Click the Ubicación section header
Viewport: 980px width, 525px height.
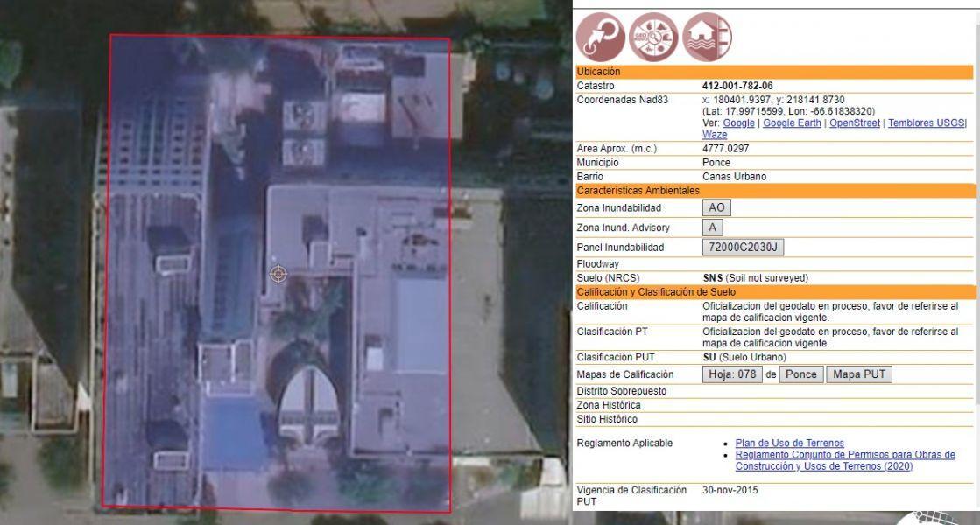tap(774, 72)
